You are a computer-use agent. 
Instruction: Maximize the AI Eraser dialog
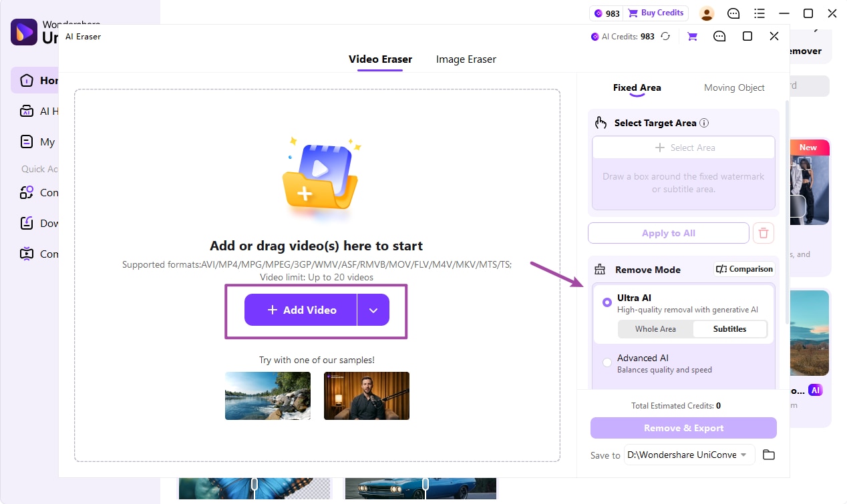[x=747, y=36]
